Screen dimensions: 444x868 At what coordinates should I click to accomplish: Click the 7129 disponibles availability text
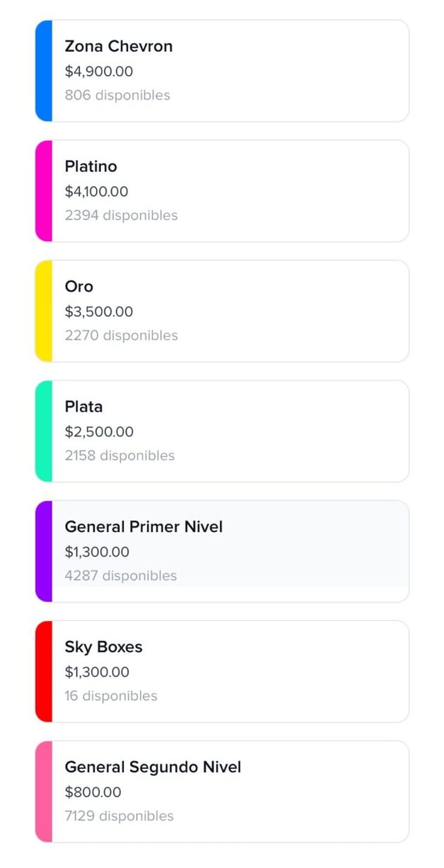(119, 816)
